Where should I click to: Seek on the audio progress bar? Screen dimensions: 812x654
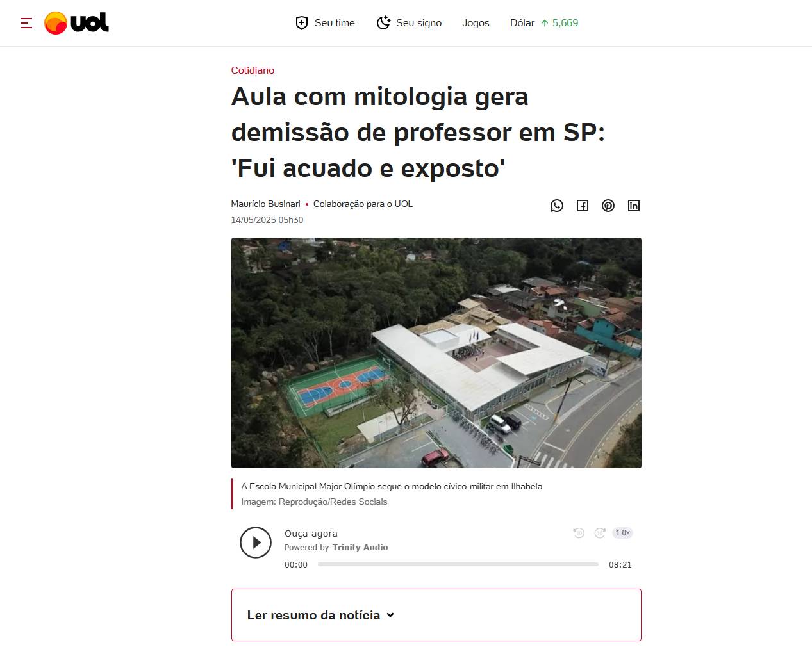(x=458, y=564)
